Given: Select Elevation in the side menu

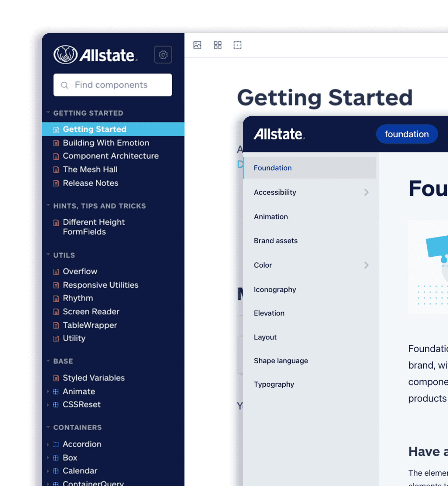Looking at the screenshot, I should coord(269,313).
